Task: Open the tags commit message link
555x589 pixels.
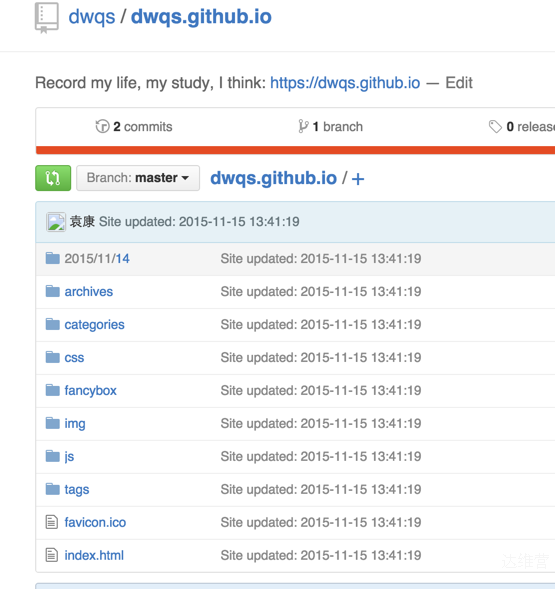Action: pyautogui.click(x=321, y=489)
